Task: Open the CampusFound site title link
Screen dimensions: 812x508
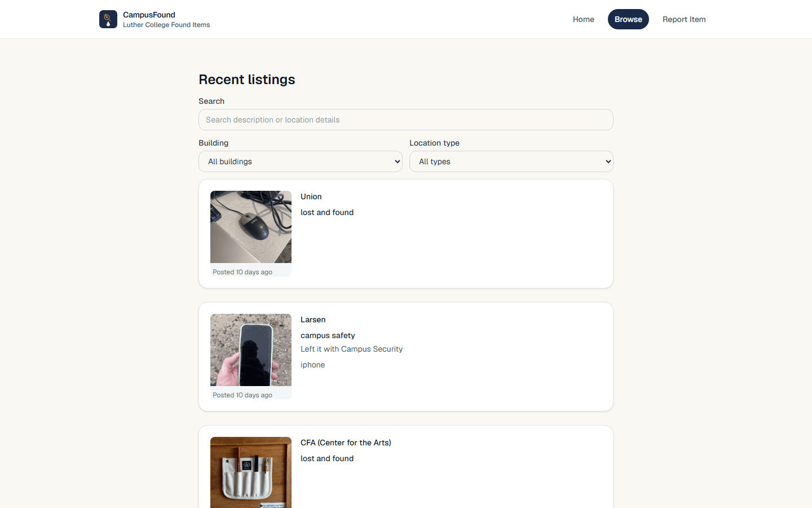Action: tap(149, 15)
